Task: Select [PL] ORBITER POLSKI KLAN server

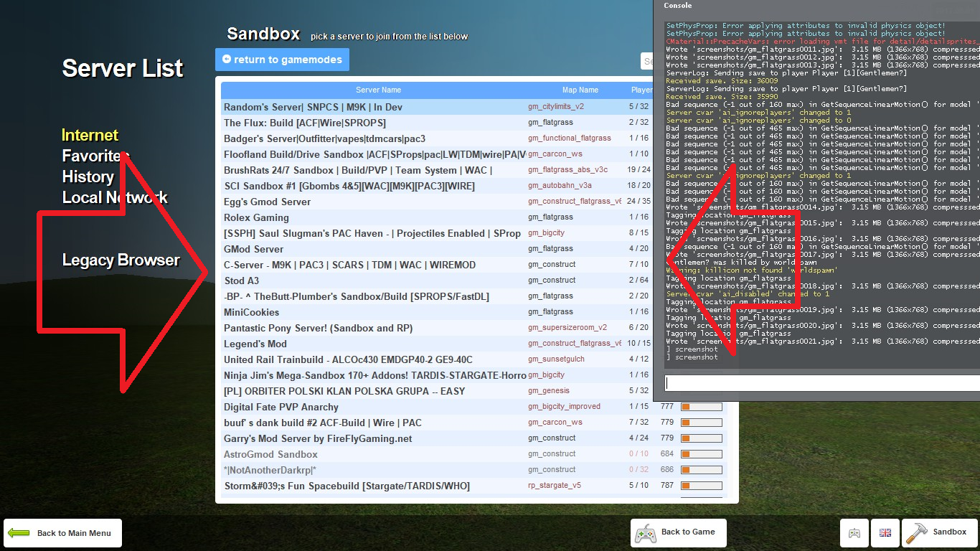Action: coord(437,391)
